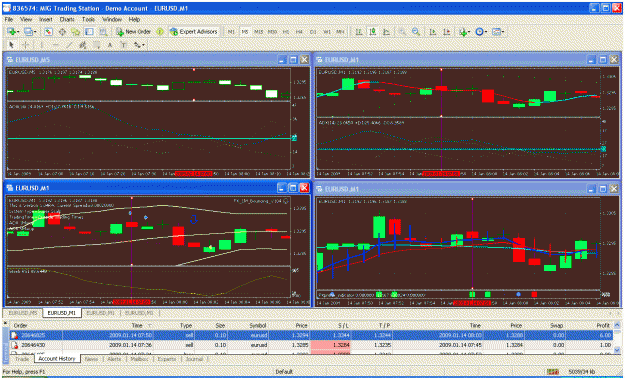This screenshot has width=625, height=378.
Task: Open the File menu
Action: pos(8,19)
